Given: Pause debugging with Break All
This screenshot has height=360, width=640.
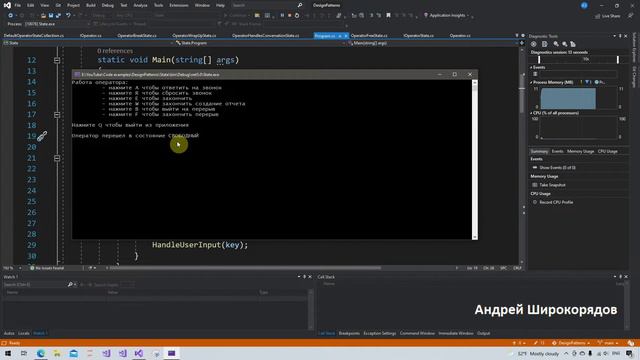Looking at the screenshot, I should (282, 16).
